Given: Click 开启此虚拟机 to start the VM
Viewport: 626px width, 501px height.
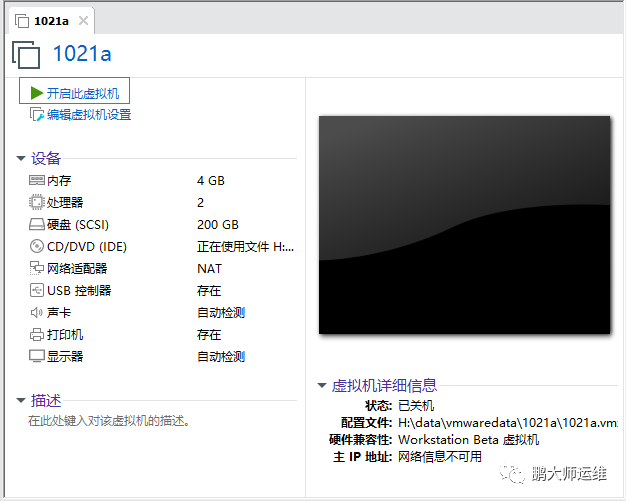Looking at the screenshot, I should tap(83, 93).
